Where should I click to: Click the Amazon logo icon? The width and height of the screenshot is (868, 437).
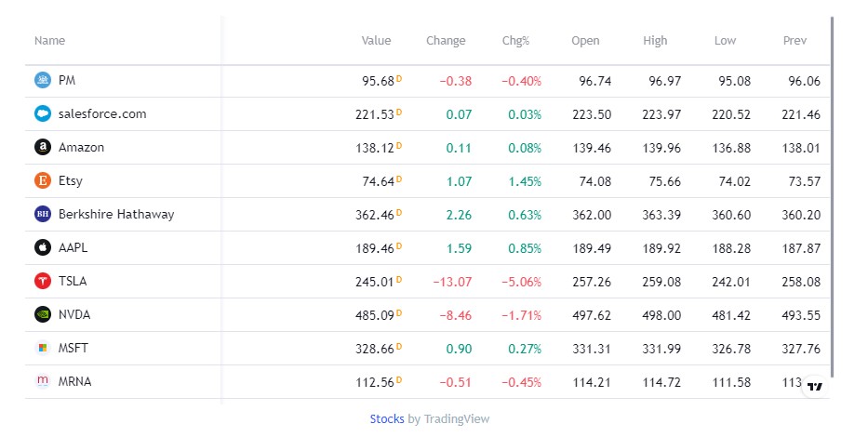tap(43, 147)
